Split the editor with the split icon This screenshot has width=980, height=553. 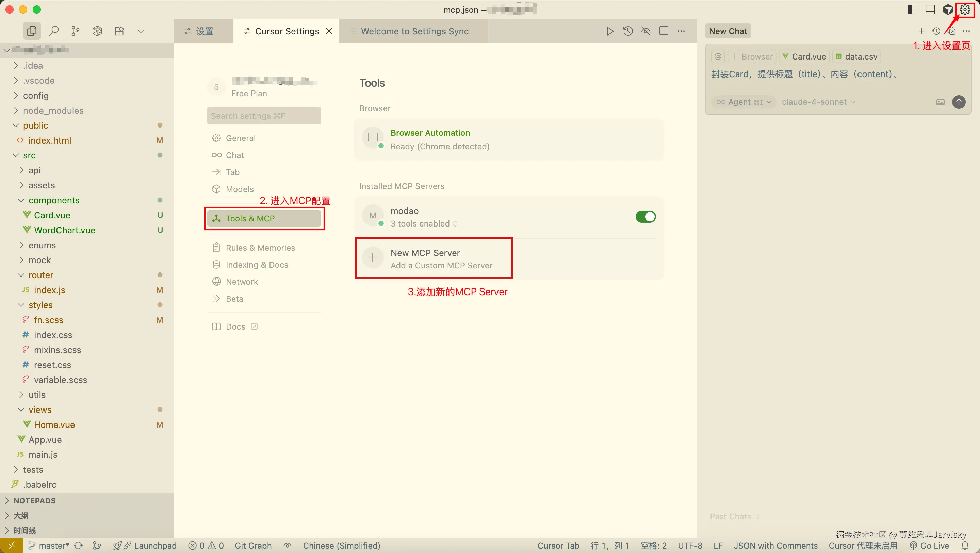pyautogui.click(x=664, y=31)
